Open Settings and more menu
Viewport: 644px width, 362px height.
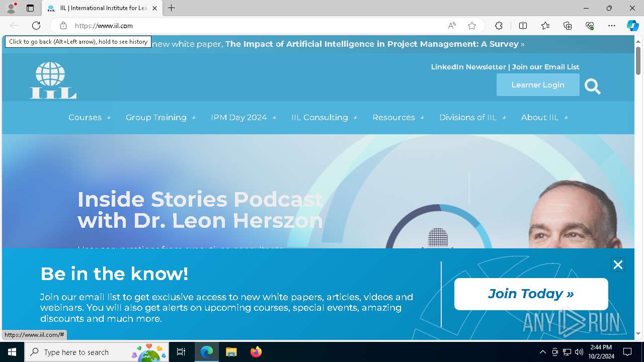click(612, 26)
